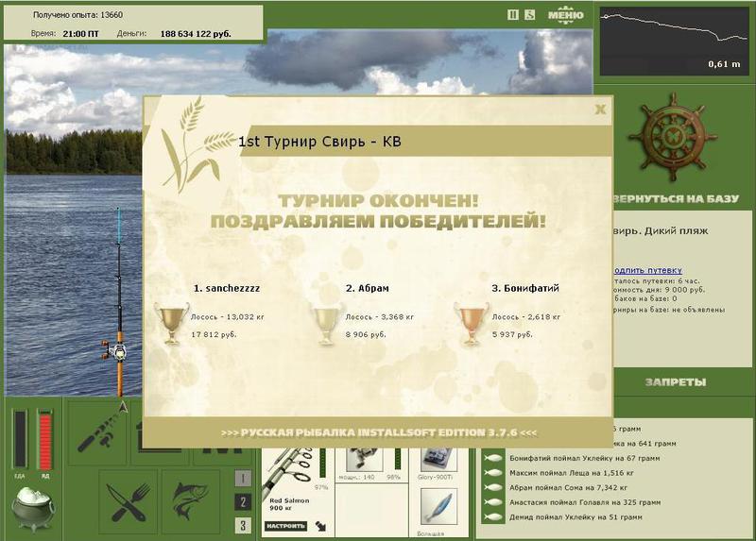Click fish icon beside Максим поймал Леща

[x=492, y=473]
